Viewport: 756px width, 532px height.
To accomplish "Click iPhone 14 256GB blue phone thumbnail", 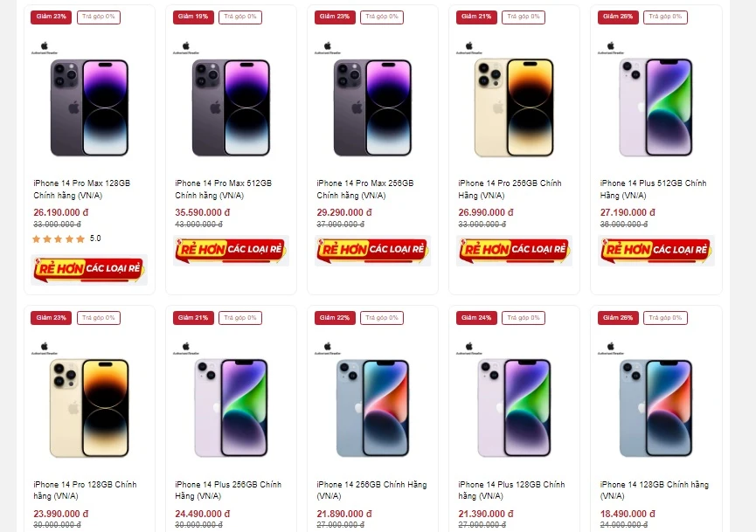I will point(372,406).
